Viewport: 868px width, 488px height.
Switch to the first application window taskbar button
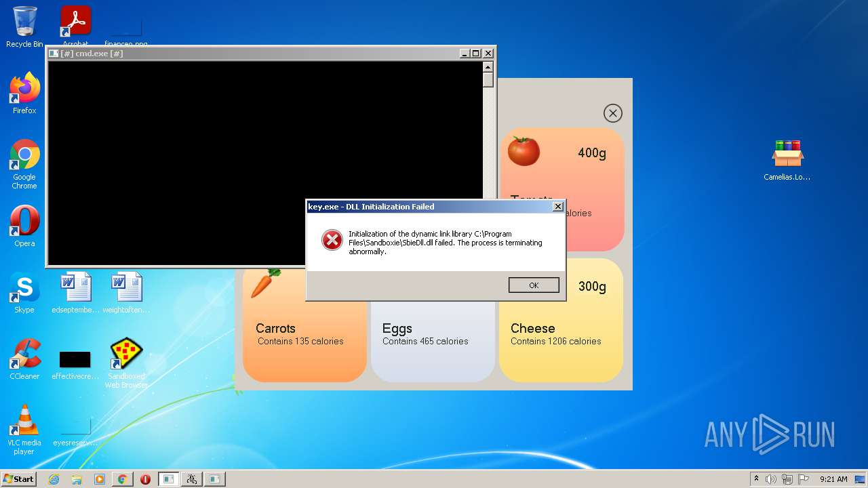168,479
